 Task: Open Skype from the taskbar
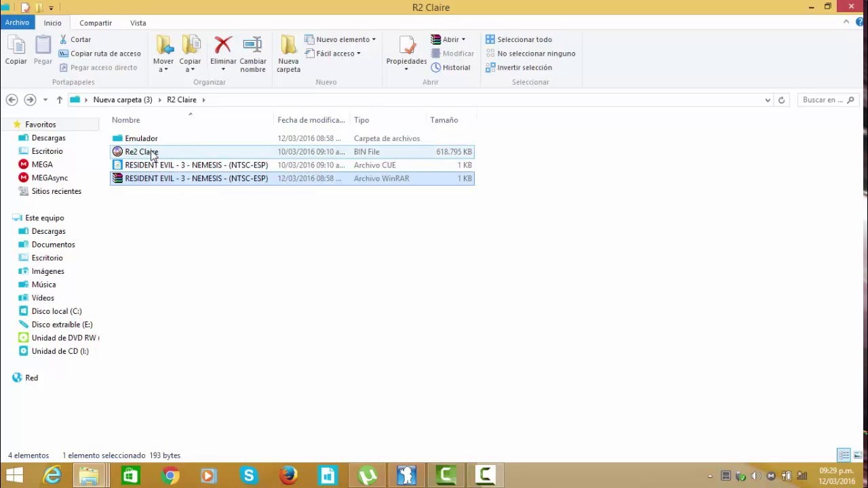pyautogui.click(x=249, y=476)
